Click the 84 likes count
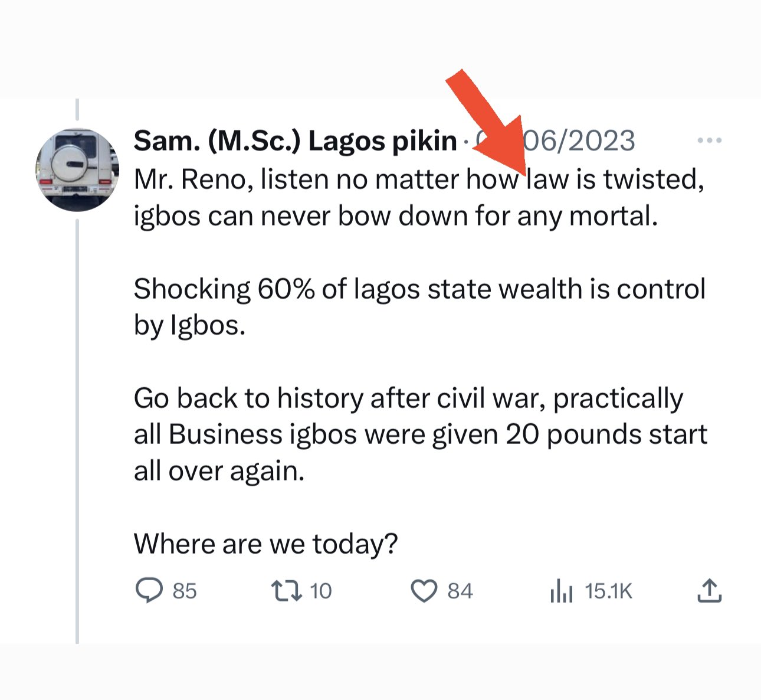The image size is (761, 700). (460, 591)
